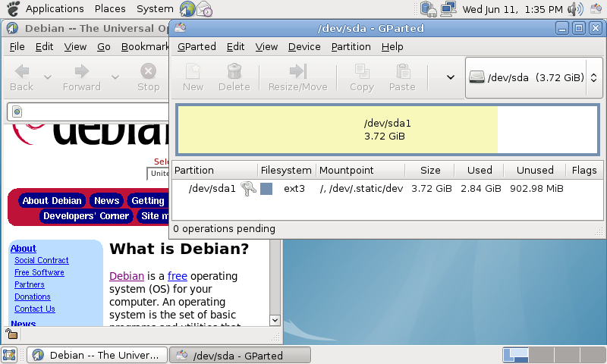
Task: Click the 'free' hyperlink in the paragraph
Action: tap(178, 276)
